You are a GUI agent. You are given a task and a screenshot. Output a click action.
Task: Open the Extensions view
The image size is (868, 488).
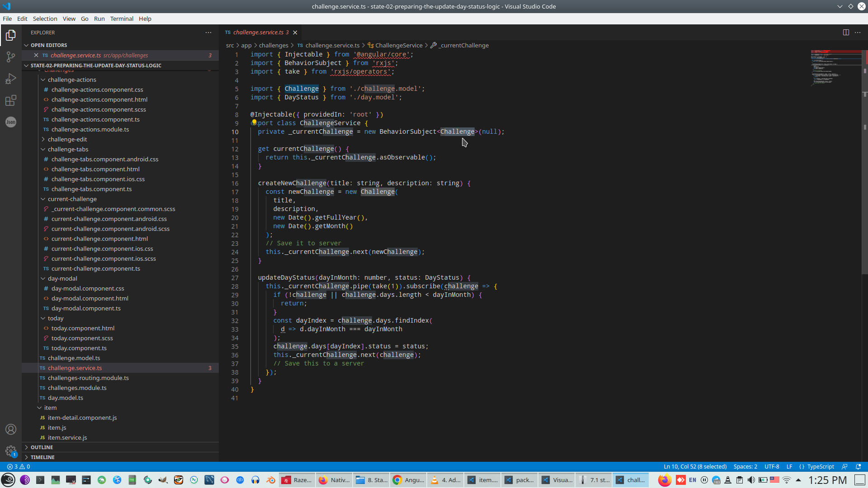coord(11,100)
